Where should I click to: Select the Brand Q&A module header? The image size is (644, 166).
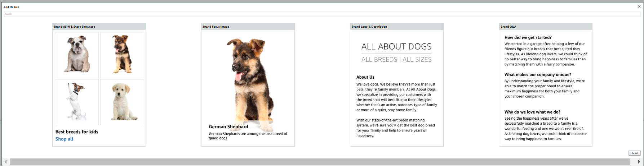tap(546, 27)
